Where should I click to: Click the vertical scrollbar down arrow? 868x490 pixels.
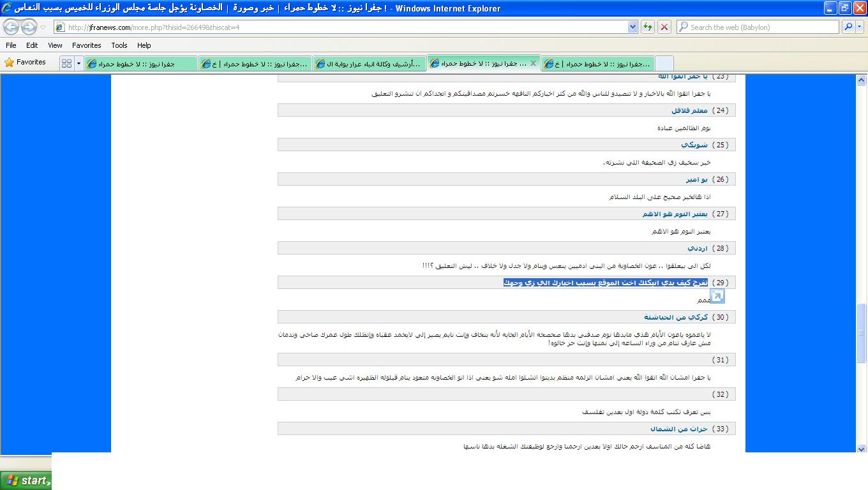click(x=862, y=449)
